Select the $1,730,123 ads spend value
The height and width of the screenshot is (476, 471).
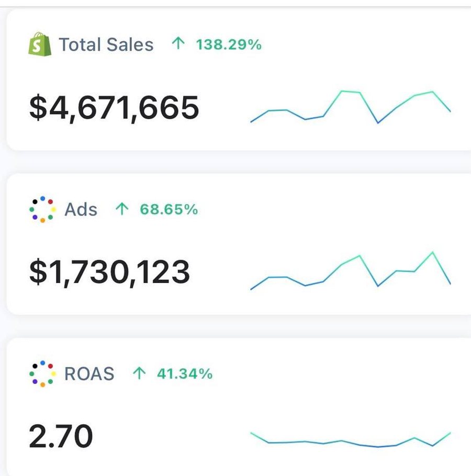109,271
